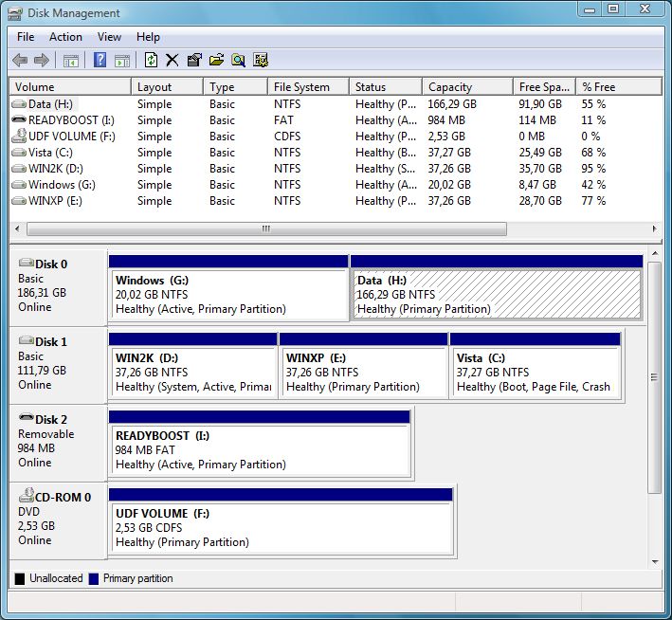672x620 pixels.
Task: Click the Back arrow toolbar icon
Action: click(x=20, y=60)
